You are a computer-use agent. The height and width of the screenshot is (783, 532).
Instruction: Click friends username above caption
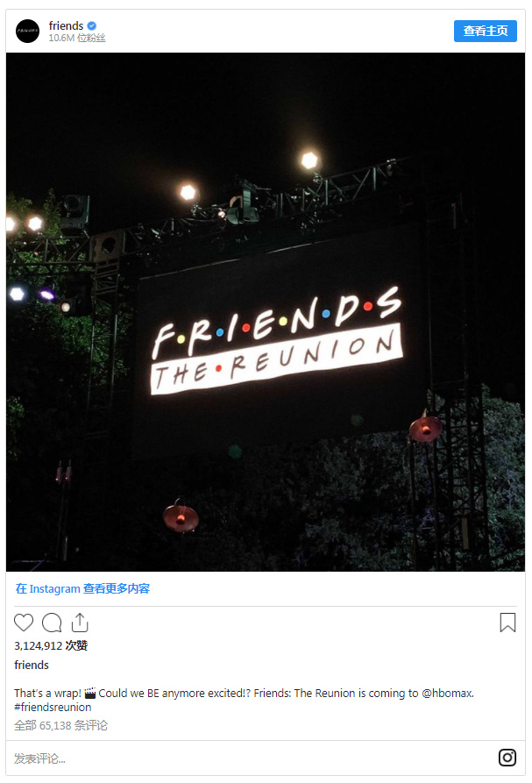coord(32,666)
